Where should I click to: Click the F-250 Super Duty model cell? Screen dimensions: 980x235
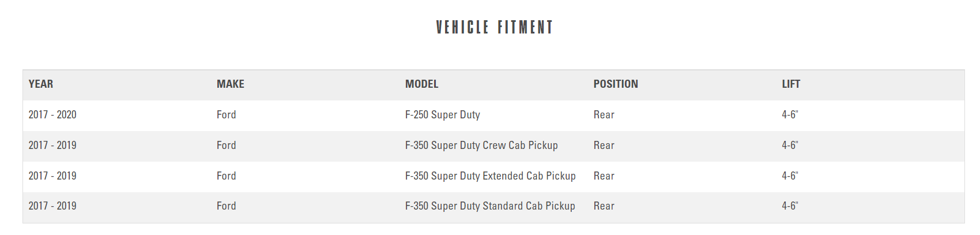tap(443, 115)
